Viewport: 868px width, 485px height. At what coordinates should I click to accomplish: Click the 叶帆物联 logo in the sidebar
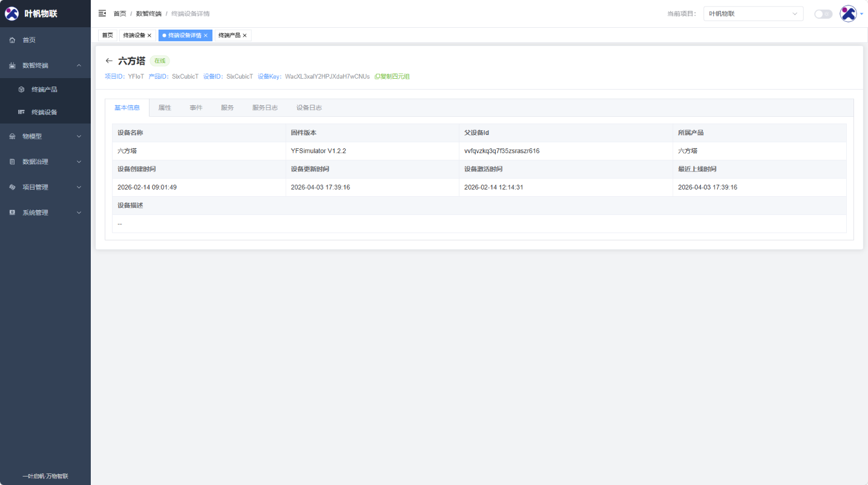(x=12, y=13)
